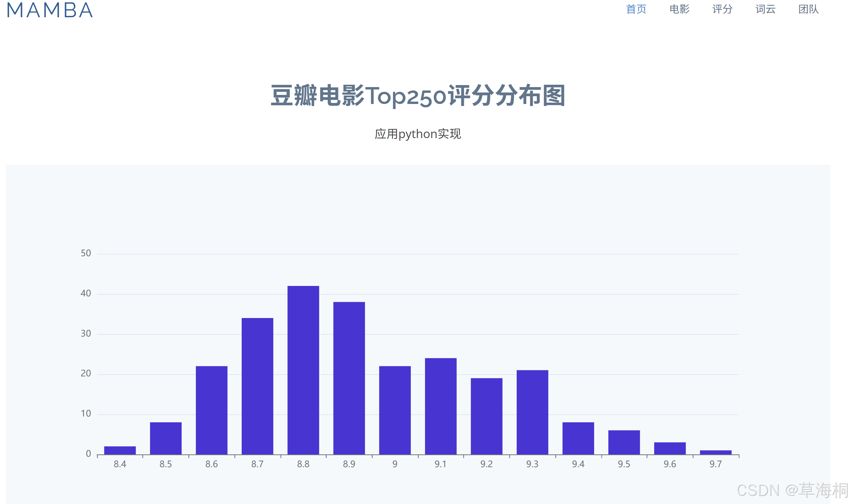Click the 应用python实现 subtitle text
Image resolution: width=850 pixels, height=504 pixels.
(418, 134)
